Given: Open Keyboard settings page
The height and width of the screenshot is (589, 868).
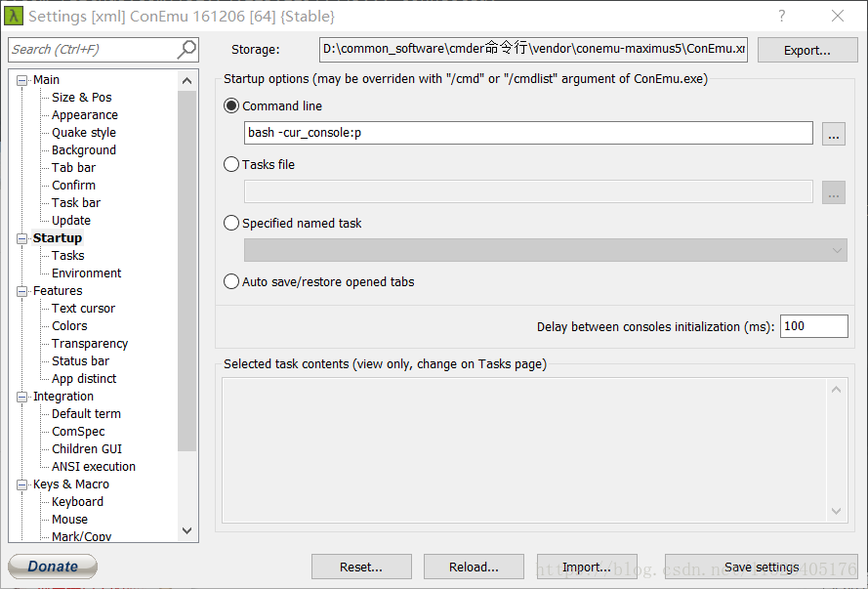Looking at the screenshot, I should [77, 502].
